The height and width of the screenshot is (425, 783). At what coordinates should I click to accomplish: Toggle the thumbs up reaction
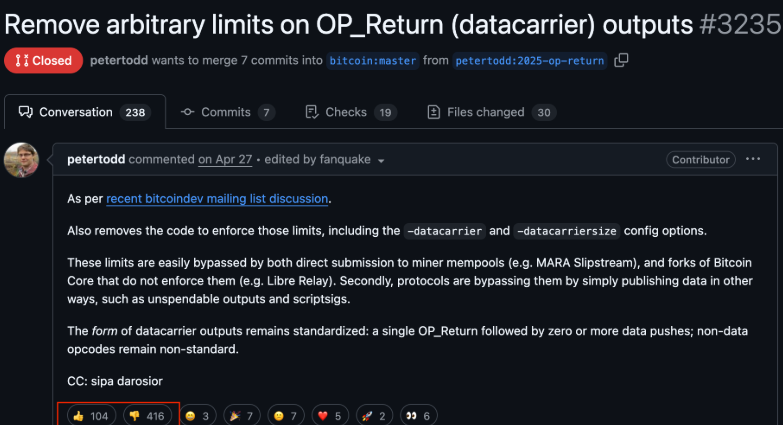point(89,415)
